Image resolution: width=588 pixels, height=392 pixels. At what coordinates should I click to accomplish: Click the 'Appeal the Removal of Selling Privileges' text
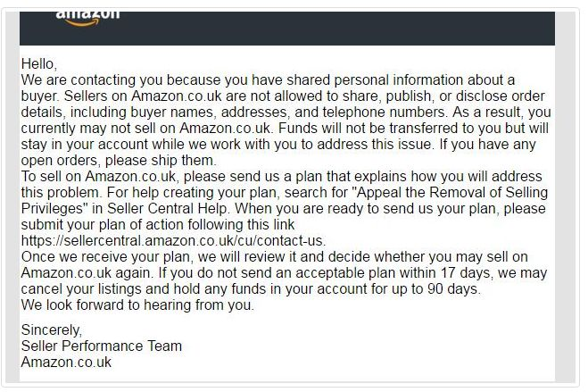[x=285, y=200]
